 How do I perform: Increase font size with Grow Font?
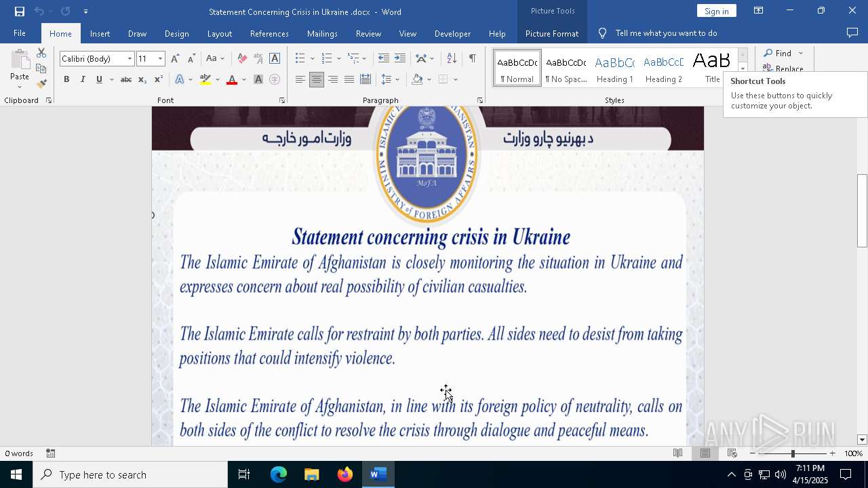(x=175, y=59)
